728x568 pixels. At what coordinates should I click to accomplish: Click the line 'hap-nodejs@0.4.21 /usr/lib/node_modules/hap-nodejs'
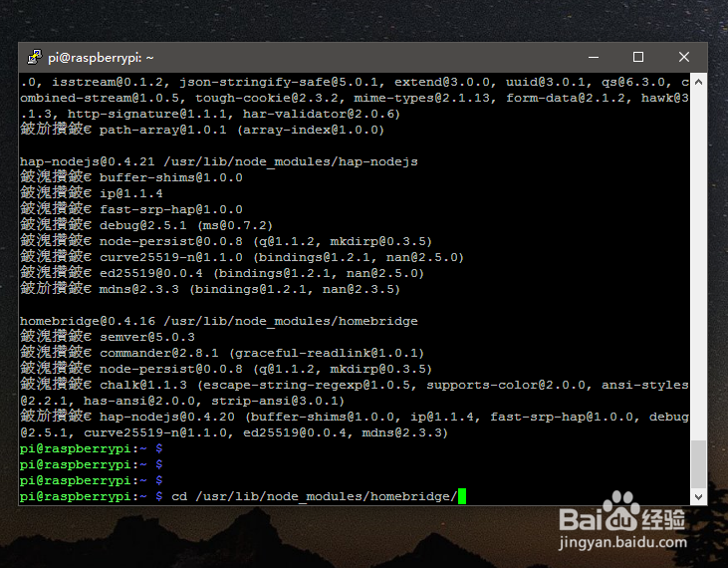pos(219,161)
